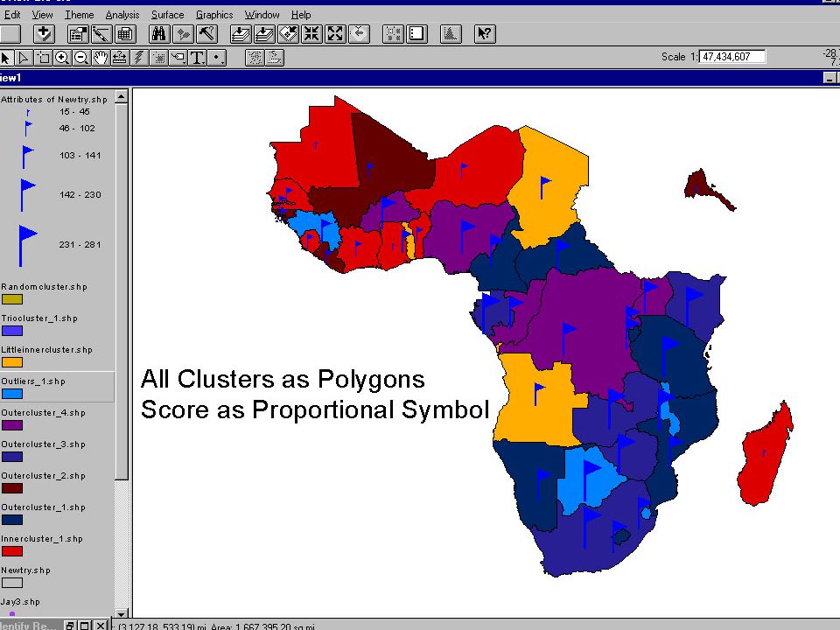Open the Graphics menu

point(214,15)
